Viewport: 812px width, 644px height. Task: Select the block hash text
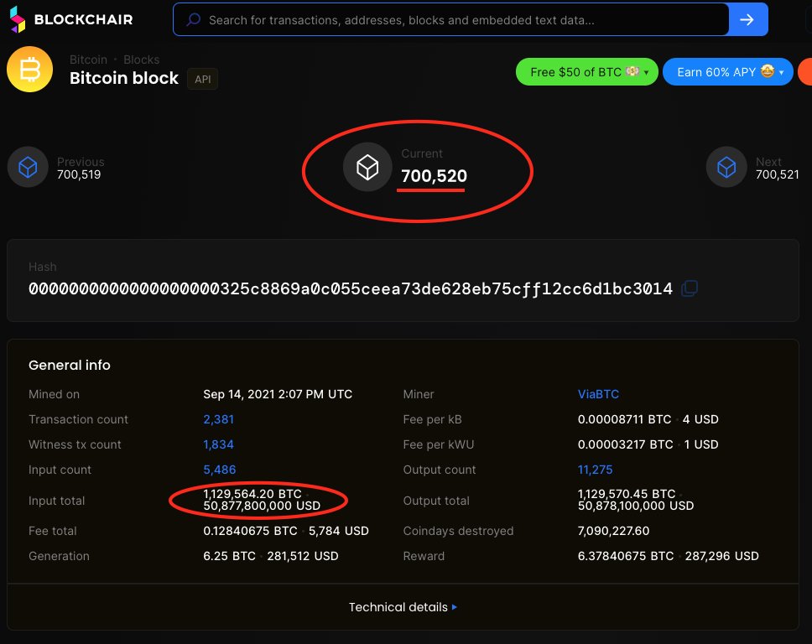pyautogui.click(x=351, y=288)
